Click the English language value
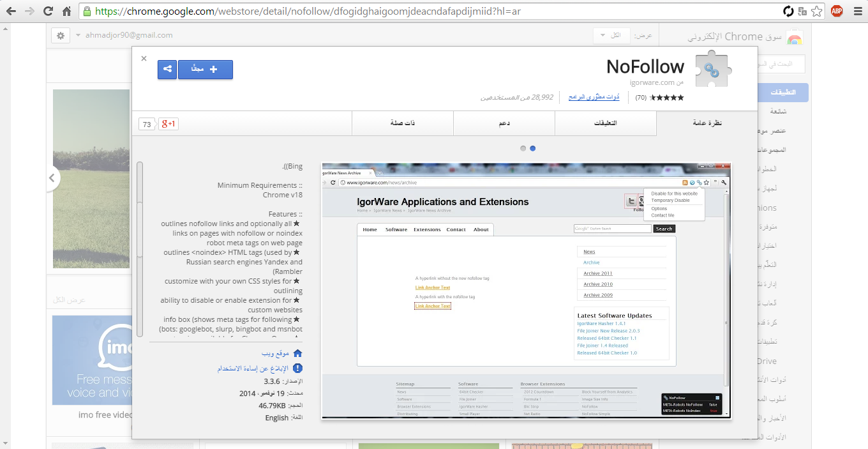Screen dimensions: 868x449 tap(277, 418)
